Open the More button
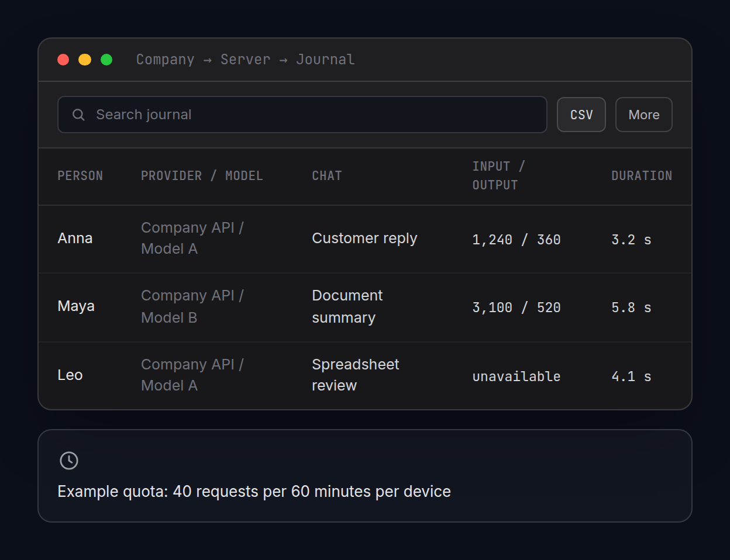The width and height of the screenshot is (730, 560). [x=644, y=115]
